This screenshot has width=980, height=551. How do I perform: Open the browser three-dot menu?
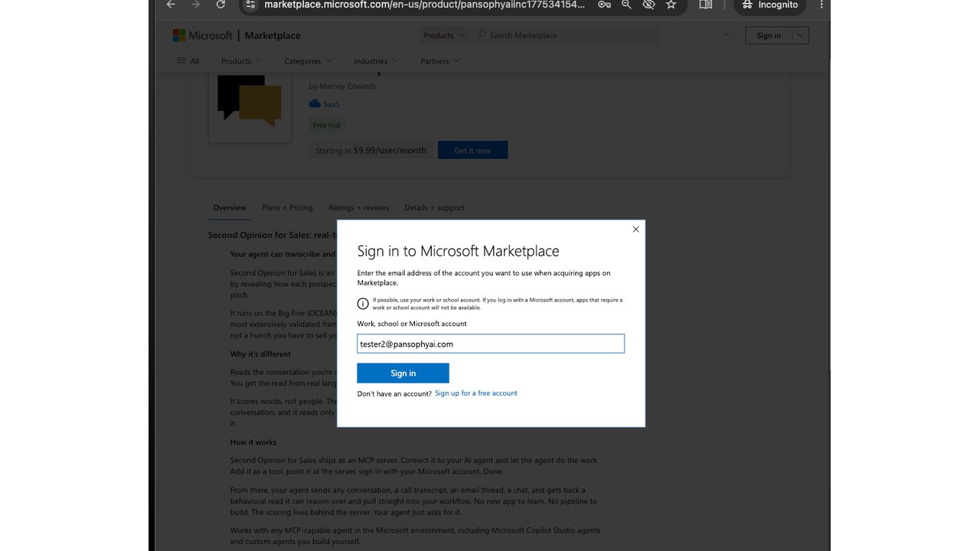(821, 5)
